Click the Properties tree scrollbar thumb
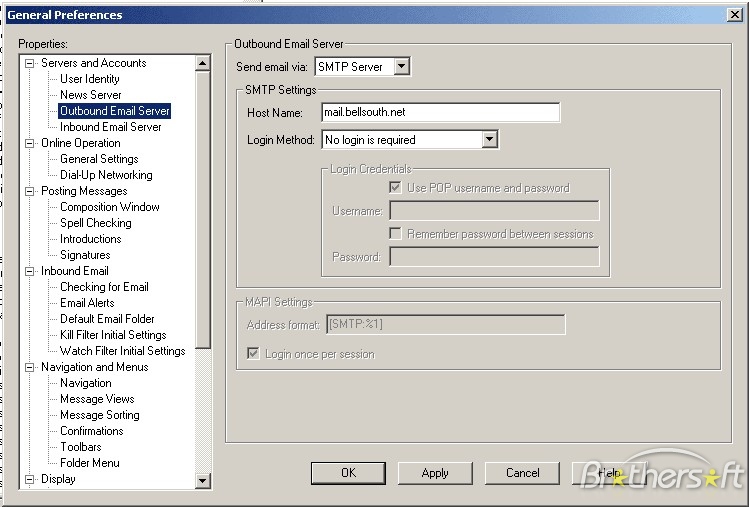This screenshot has height=507, width=749. (203, 209)
